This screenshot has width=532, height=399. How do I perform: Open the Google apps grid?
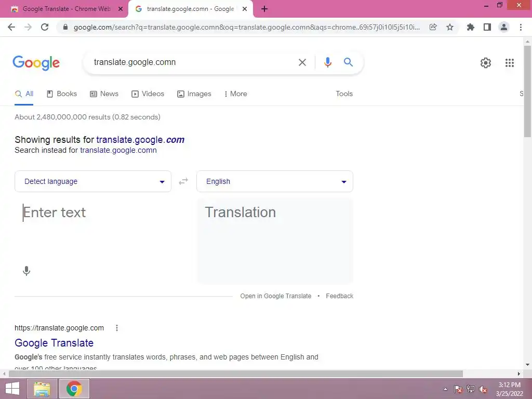(509, 63)
